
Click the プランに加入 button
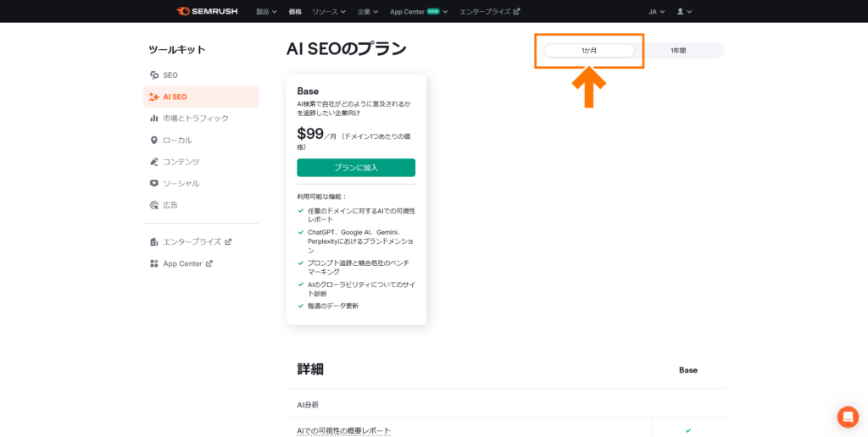pos(356,168)
